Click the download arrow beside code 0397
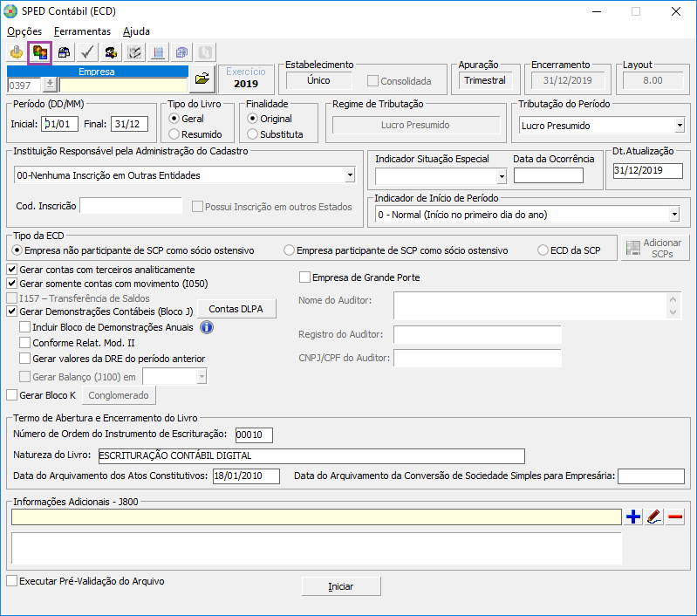Screen dimensions: 697x616 pos(51,84)
